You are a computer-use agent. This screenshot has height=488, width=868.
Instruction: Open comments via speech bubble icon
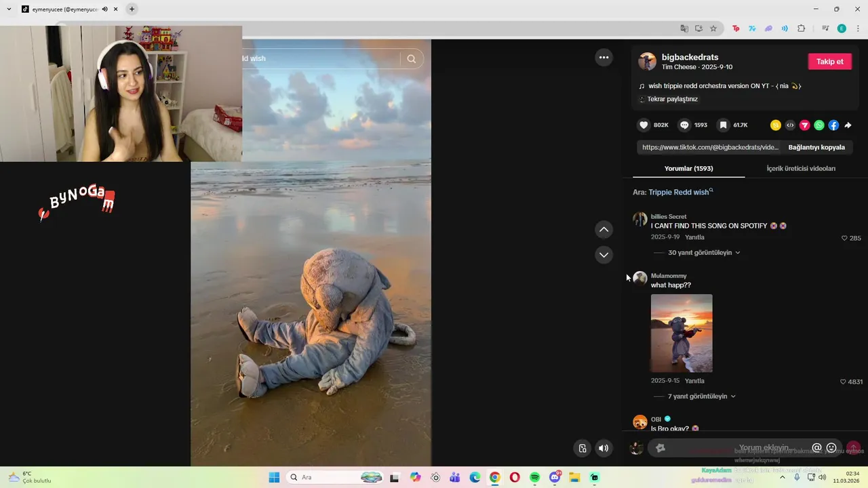(684, 125)
